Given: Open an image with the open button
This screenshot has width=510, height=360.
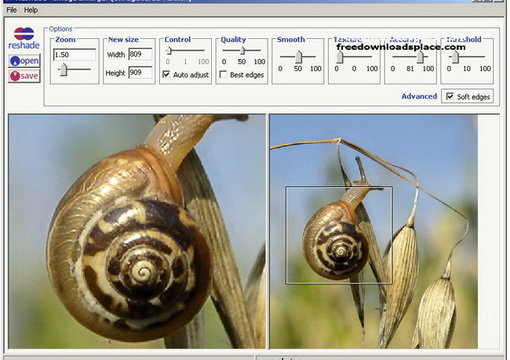Looking at the screenshot, I should point(24,61).
